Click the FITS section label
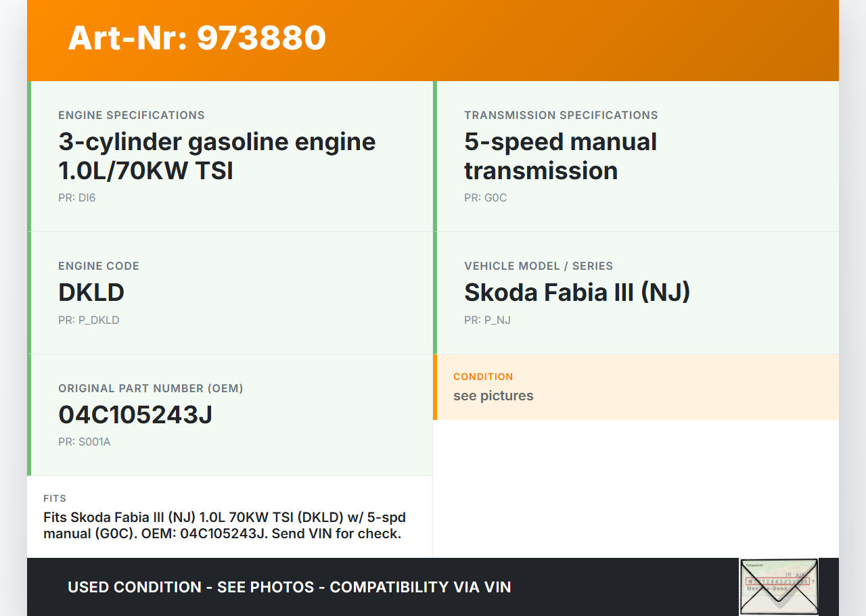 [x=55, y=498]
